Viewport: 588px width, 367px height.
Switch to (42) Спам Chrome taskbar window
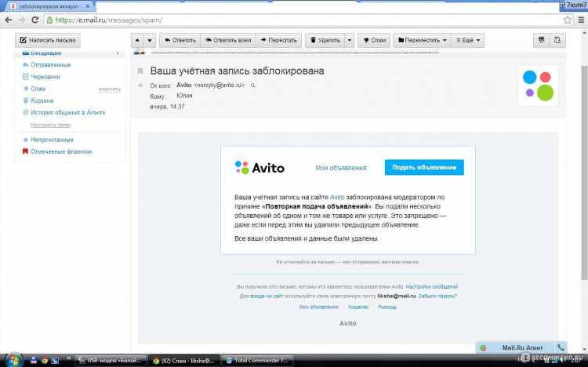tap(185, 361)
